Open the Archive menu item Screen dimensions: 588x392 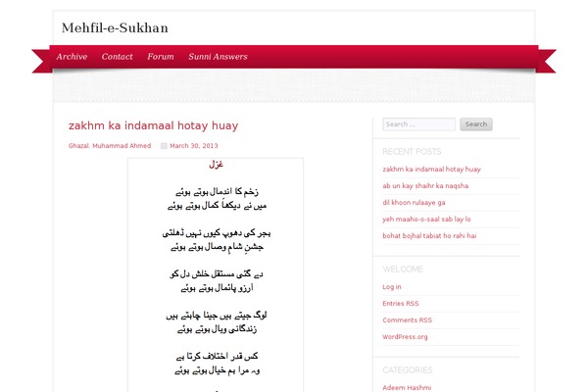[x=72, y=57]
